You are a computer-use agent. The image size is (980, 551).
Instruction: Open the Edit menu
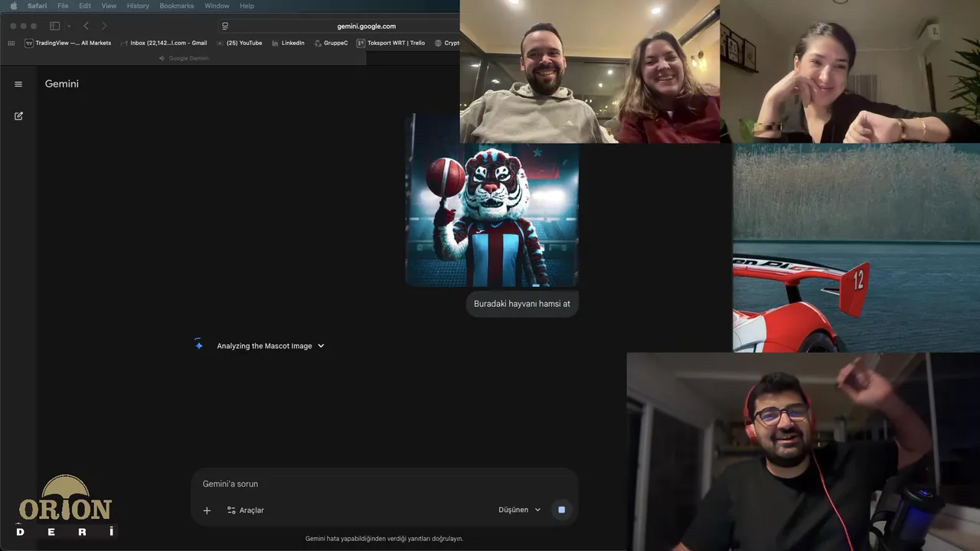pyautogui.click(x=85, y=6)
